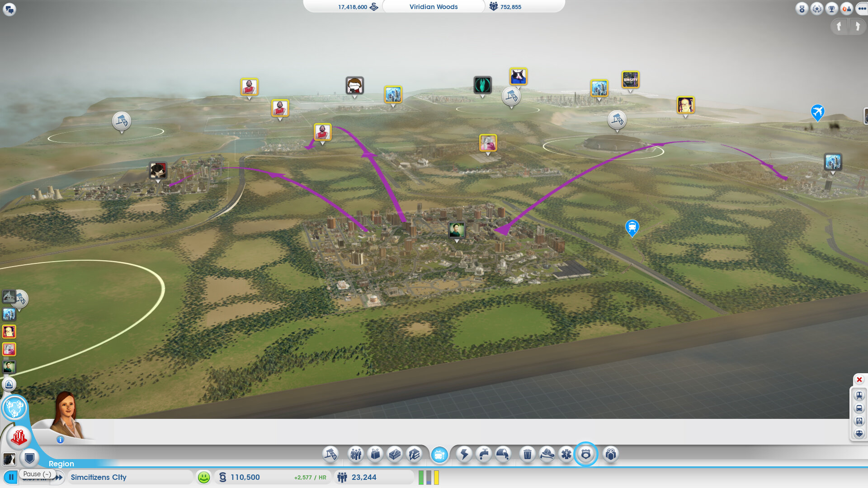This screenshot has height=488, width=868.
Task: Click the regional treasury 17,418,600
Action: (358, 7)
